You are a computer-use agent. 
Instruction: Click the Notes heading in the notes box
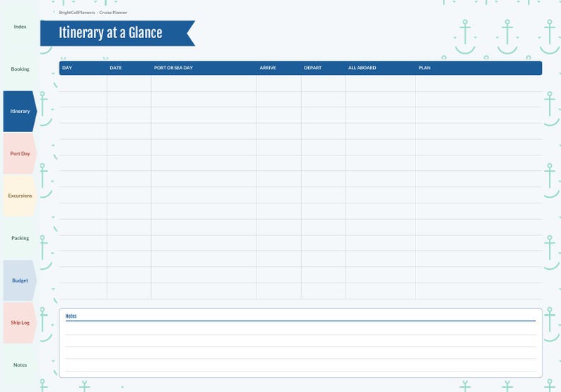[71, 316]
